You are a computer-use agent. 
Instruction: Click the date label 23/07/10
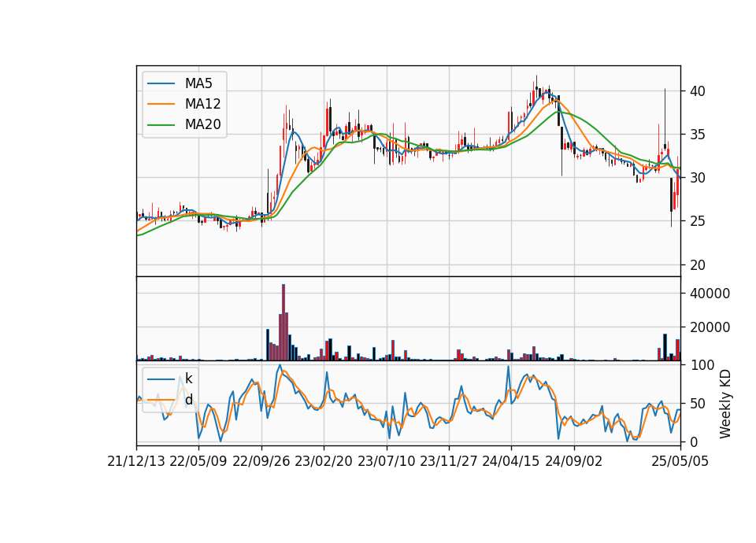[x=386, y=461]
